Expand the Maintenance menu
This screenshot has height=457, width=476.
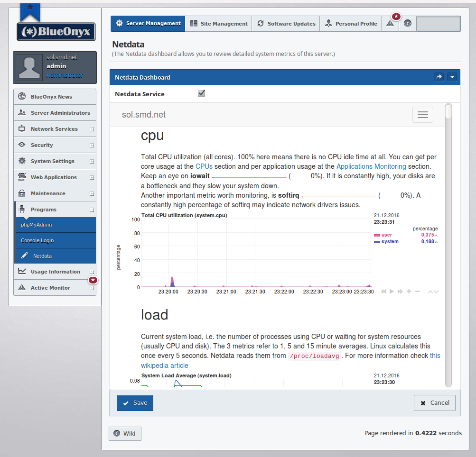point(92,193)
